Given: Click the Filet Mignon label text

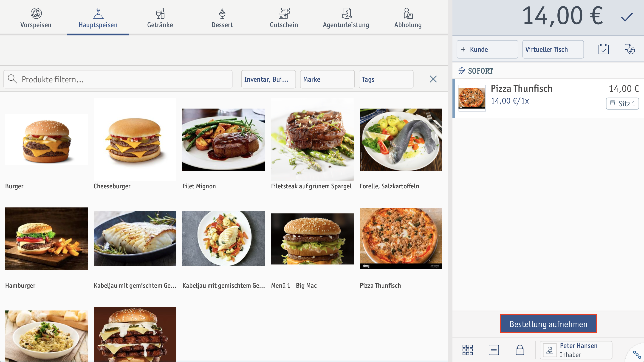Looking at the screenshot, I should (x=199, y=186).
